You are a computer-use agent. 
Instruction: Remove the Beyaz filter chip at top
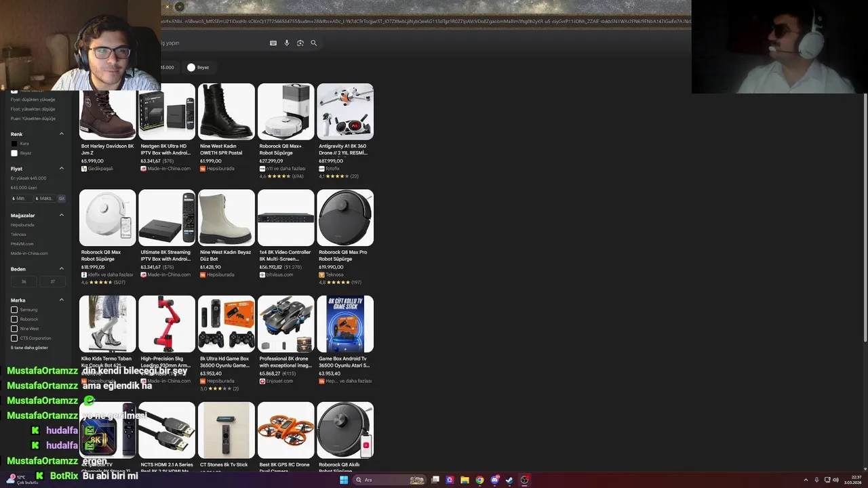tap(199, 67)
